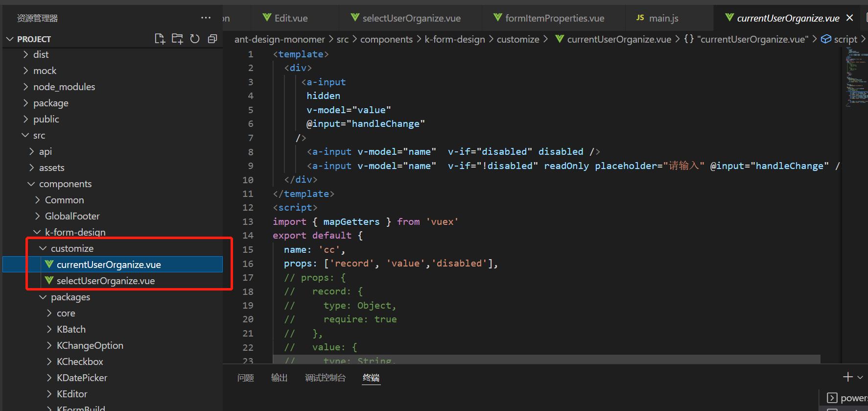The width and height of the screenshot is (868, 411).
Task: Refresh the explorer with the refresh icon
Action: [x=195, y=39]
